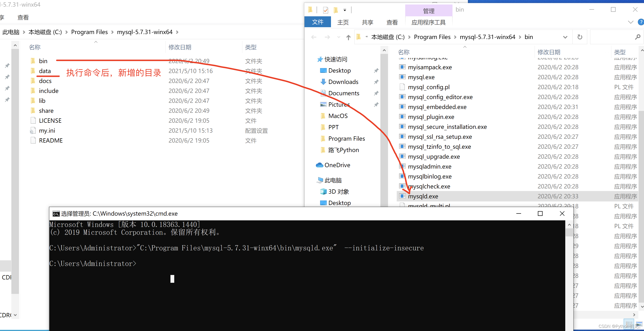
Task: Expand the breadcrumb arrow after Program Files
Action: coord(455,37)
